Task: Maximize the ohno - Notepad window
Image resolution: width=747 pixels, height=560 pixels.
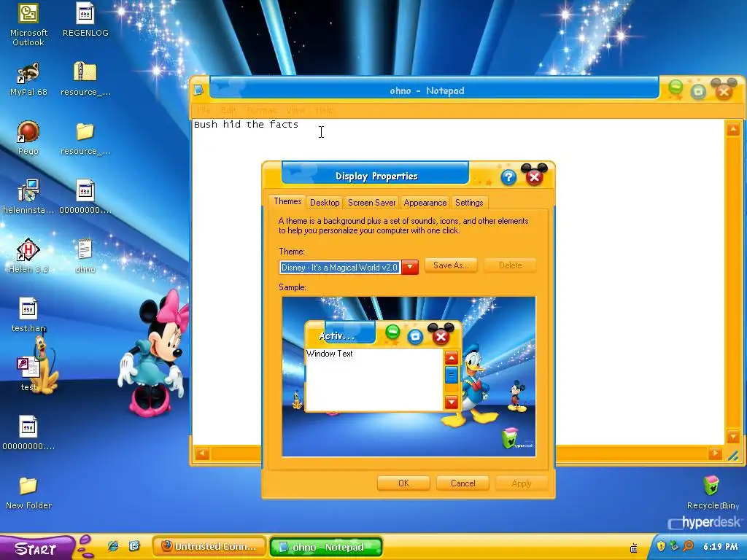Action: pos(698,91)
